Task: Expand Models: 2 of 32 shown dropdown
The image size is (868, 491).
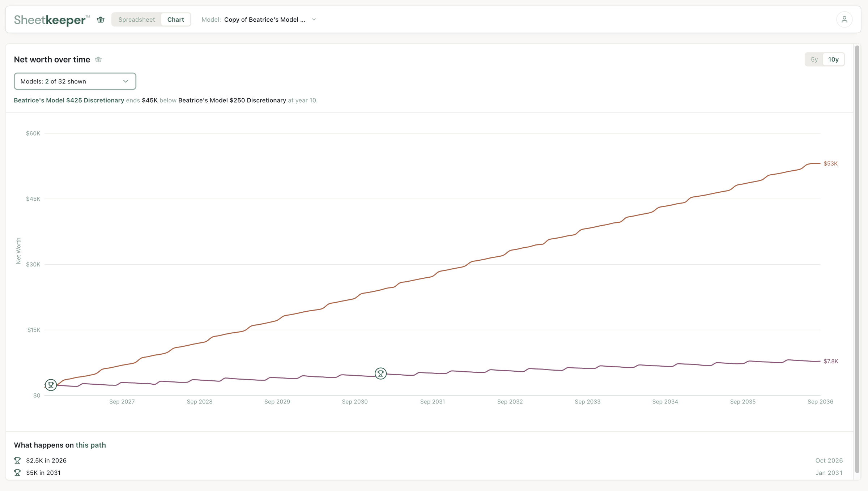Action: pos(75,81)
